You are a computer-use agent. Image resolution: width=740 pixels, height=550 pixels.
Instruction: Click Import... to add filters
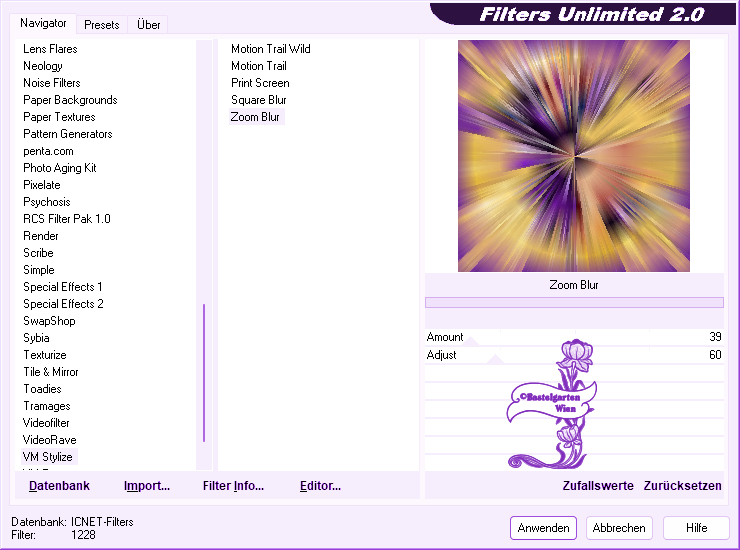coord(147,486)
